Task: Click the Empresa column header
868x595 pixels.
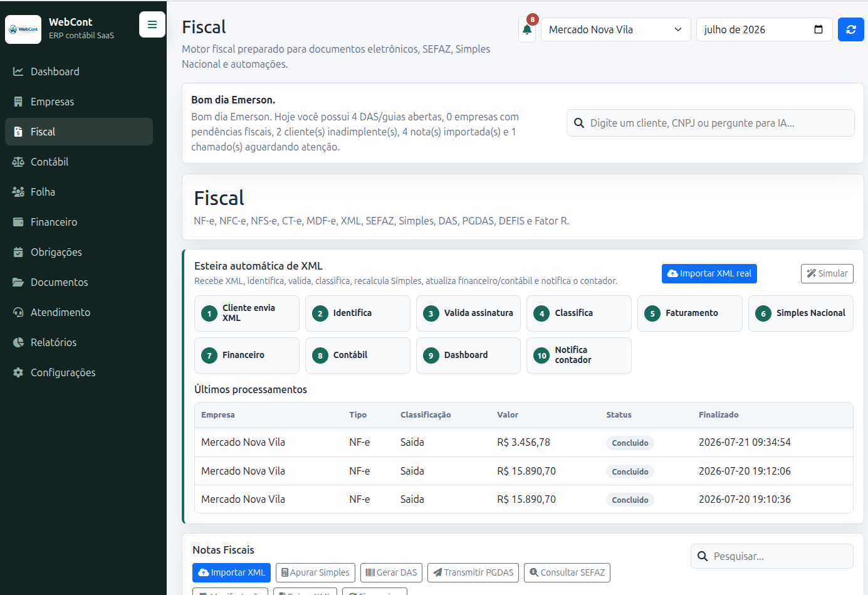Action: click(218, 415)
